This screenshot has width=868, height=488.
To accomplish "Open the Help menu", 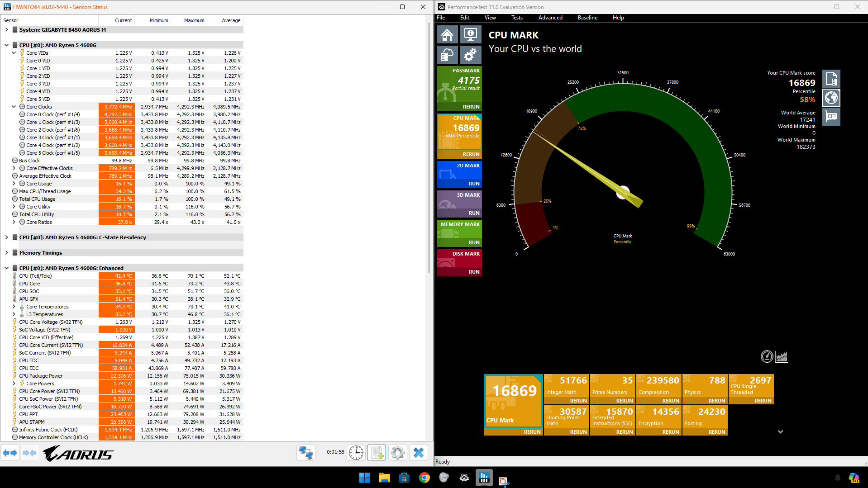I will tap(618, 18).
